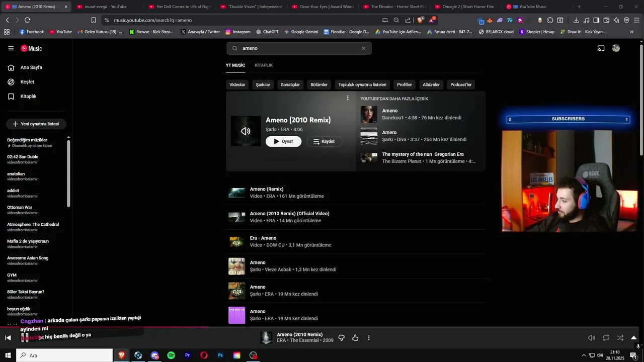Toggle repeat mode in player
This screenshot has width=644, height=362.
point(606,338)
